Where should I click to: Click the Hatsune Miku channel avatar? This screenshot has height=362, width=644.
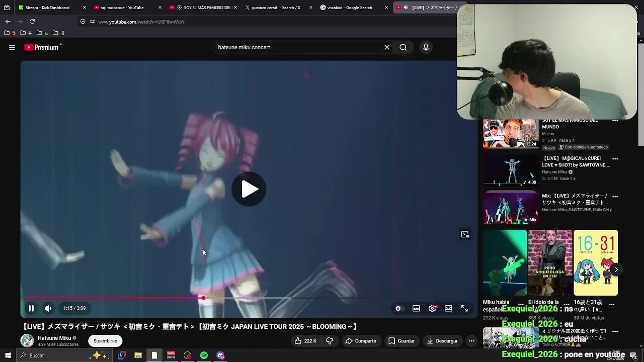(27, 341)
